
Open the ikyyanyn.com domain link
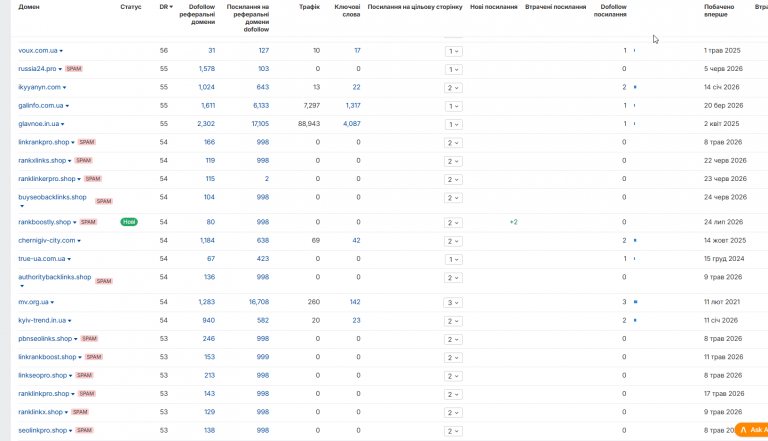(39, 87)
